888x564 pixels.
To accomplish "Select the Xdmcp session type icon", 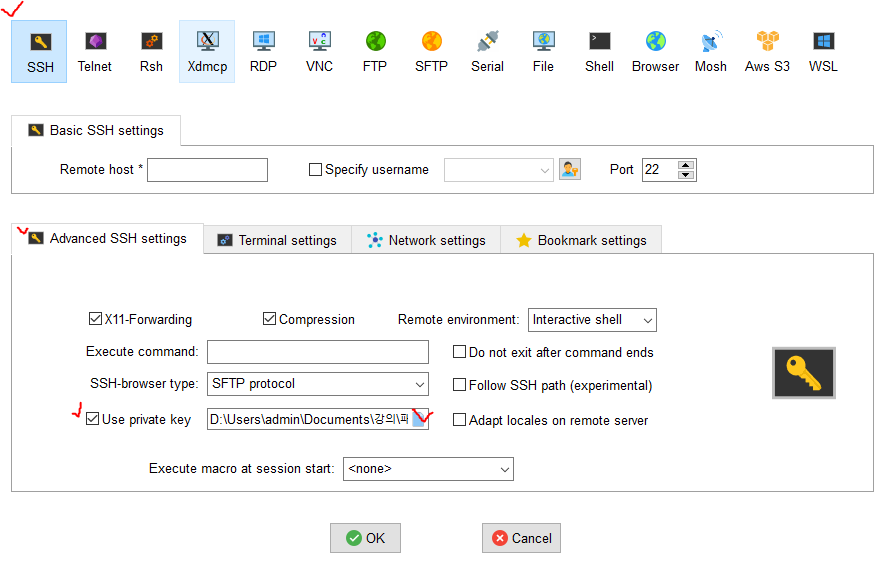I will 207,52.
